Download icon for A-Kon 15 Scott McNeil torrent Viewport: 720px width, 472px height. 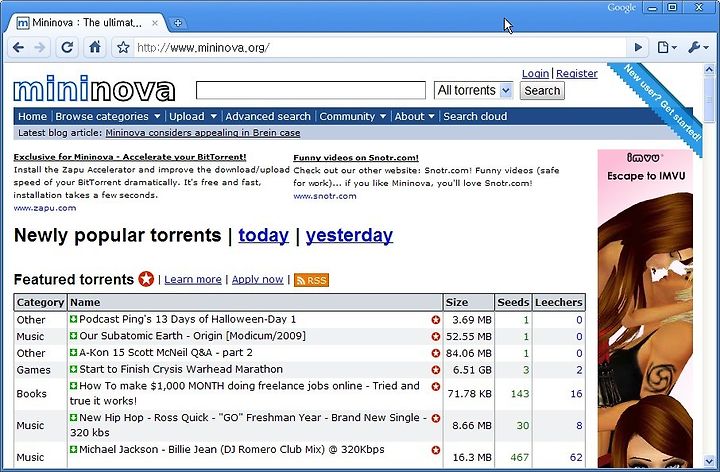[x=73, y=353]
